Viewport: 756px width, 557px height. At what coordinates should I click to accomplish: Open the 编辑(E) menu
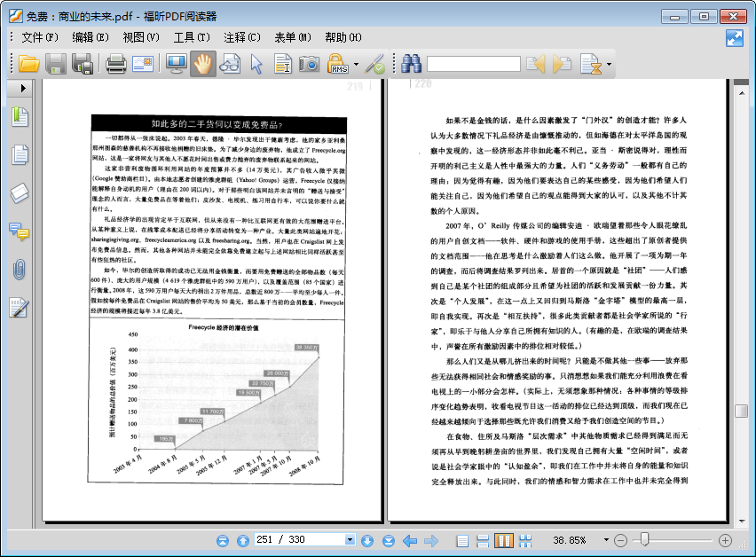91,37
